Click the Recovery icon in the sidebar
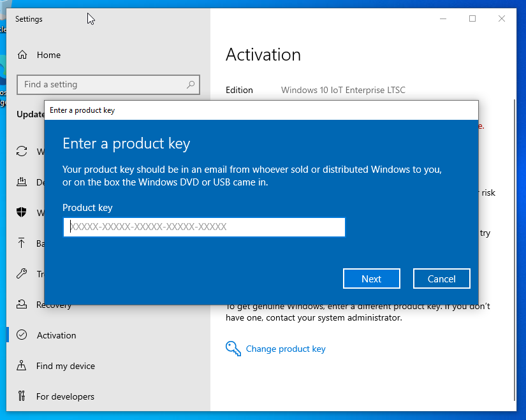526x420 pixels. [x=22, y=305]
